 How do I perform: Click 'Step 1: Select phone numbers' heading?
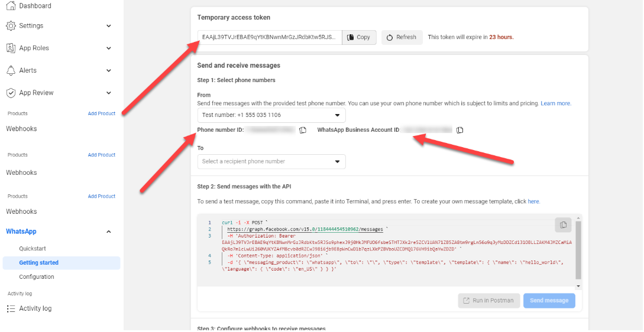pos(236,80)
